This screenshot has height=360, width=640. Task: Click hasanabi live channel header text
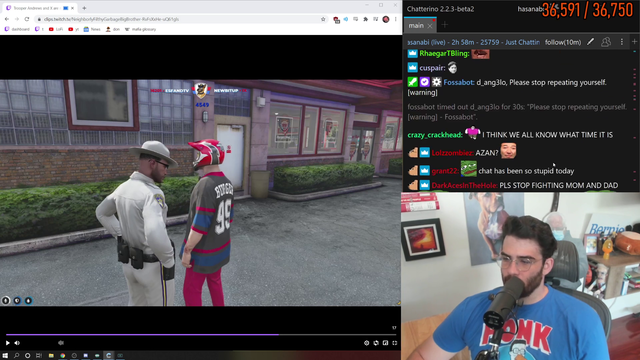tap(473, 42)
